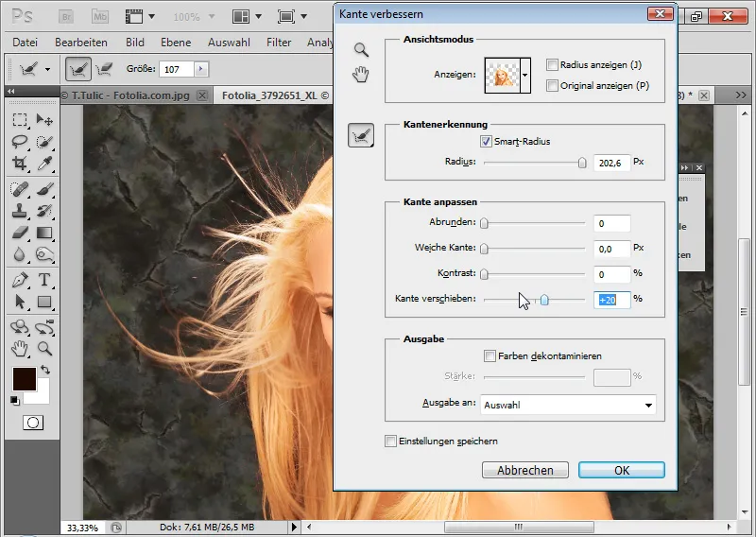This screenshot has height=537, width=756.
Task: Click the Radius slider handle
Action: pos(582,163)
